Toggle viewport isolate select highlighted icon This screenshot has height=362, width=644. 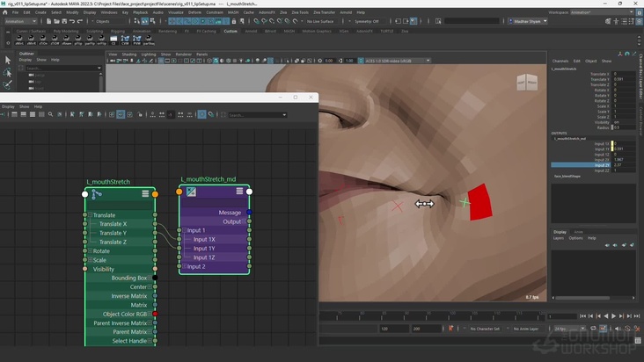coord(270,61)
